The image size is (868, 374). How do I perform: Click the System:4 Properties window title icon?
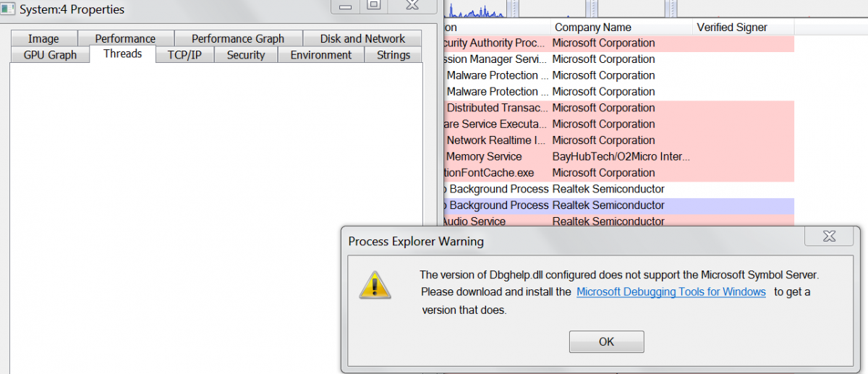tap(9, 9)
